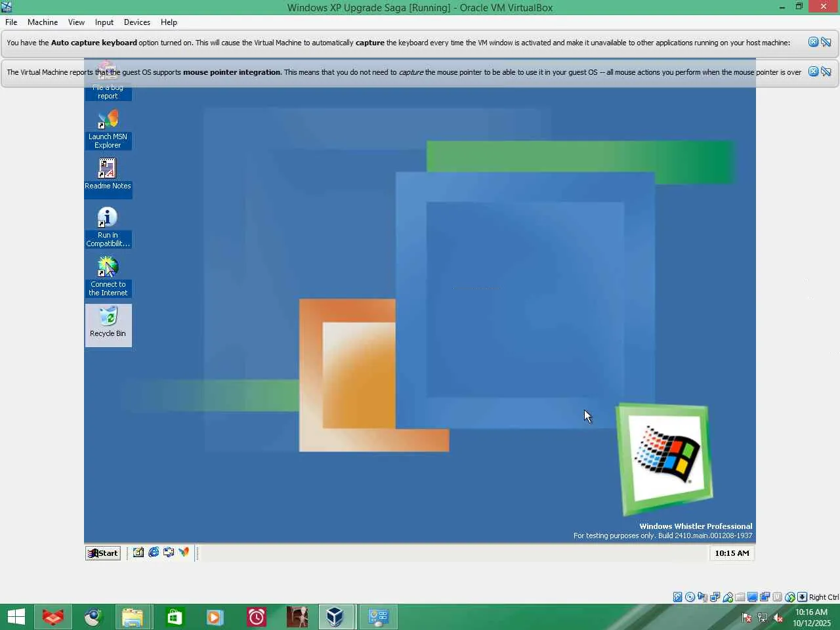Open the Devices menu
840x630 pixels.
click(137, 22)
